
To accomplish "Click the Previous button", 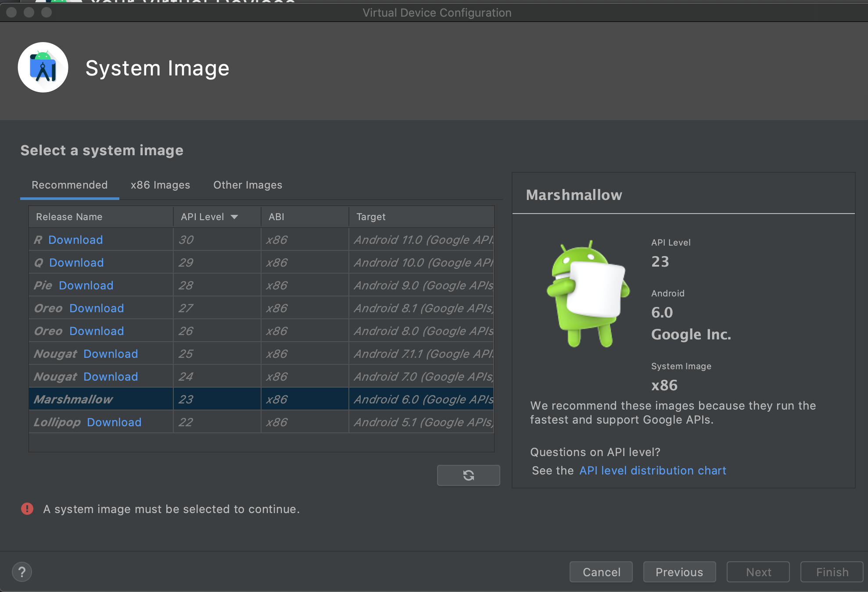I will (679, 572).
